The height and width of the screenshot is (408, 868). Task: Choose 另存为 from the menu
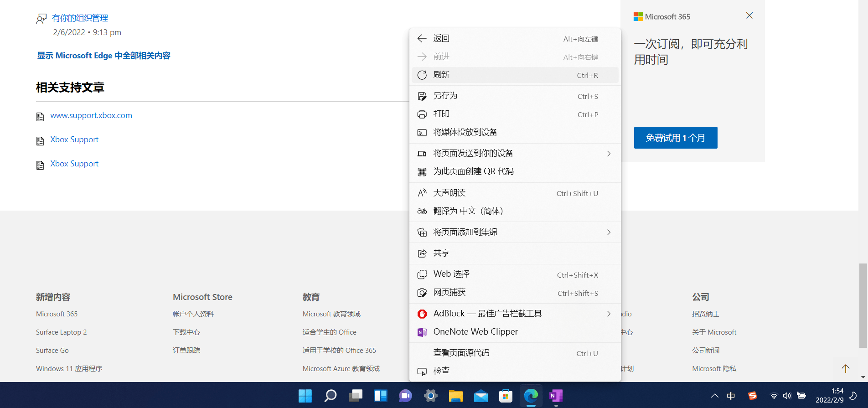pos(515,96)
